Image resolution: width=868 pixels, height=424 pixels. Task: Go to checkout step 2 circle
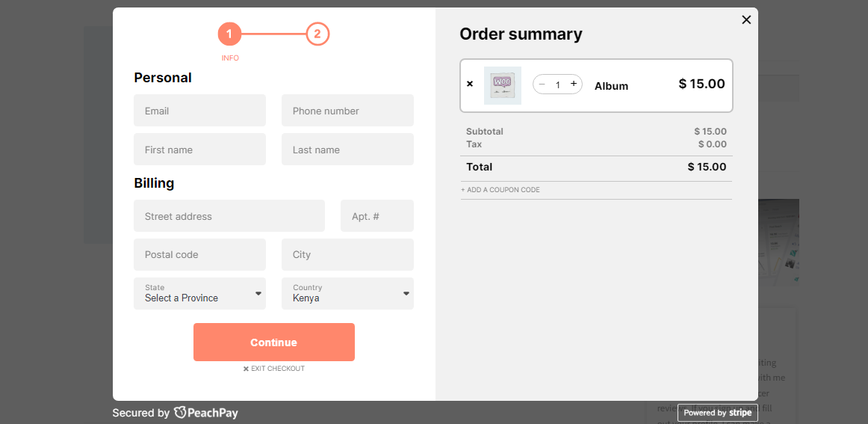tap(317, 34)
